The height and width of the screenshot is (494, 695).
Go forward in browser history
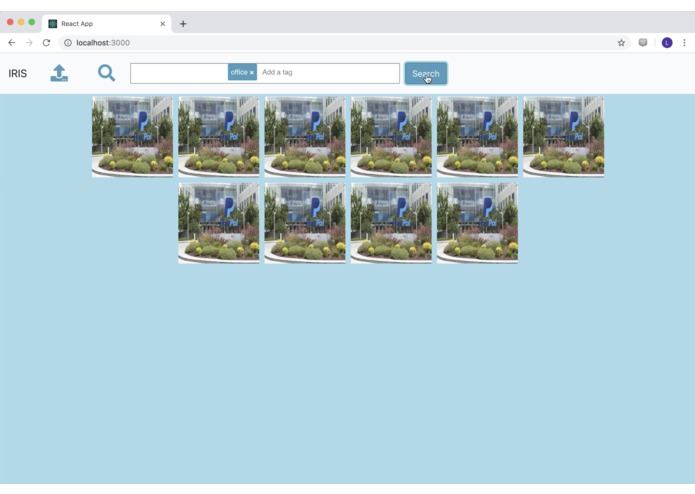(29, 43)
